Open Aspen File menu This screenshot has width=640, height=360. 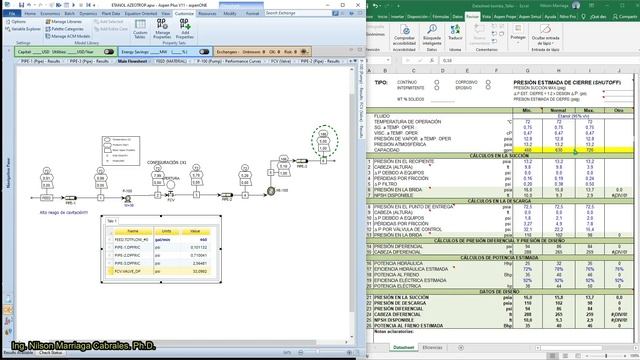click(x=12, y=13)
